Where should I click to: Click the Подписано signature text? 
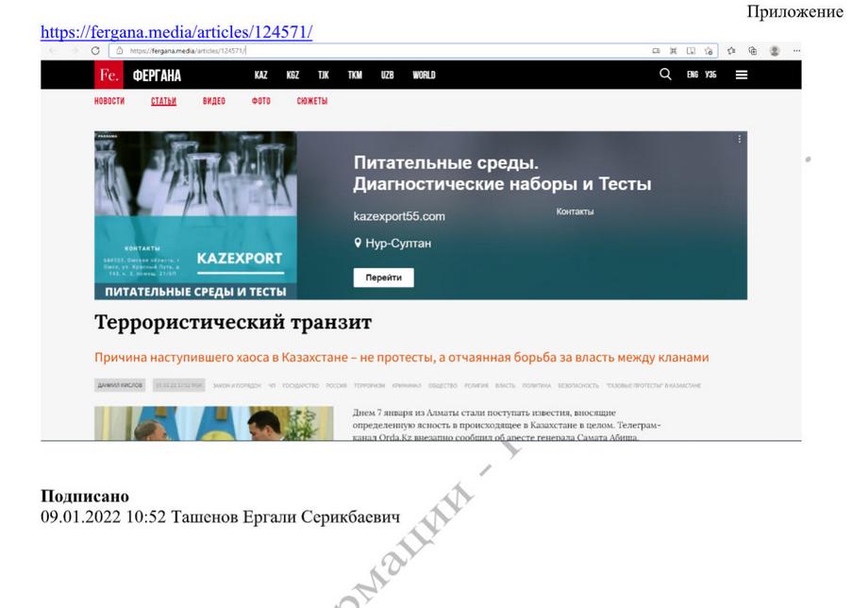pyautogui.click(x=85, y=497)
